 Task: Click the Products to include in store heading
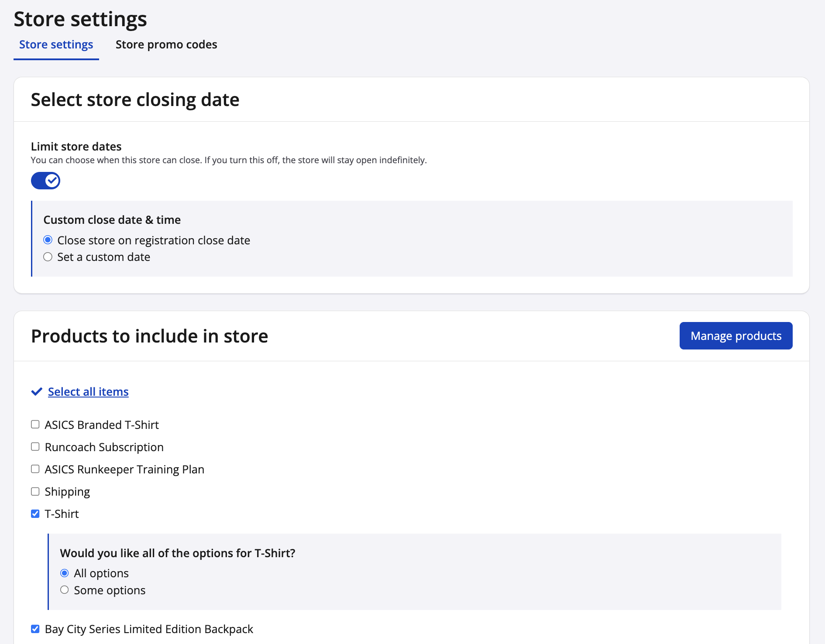tap(150, 336)
